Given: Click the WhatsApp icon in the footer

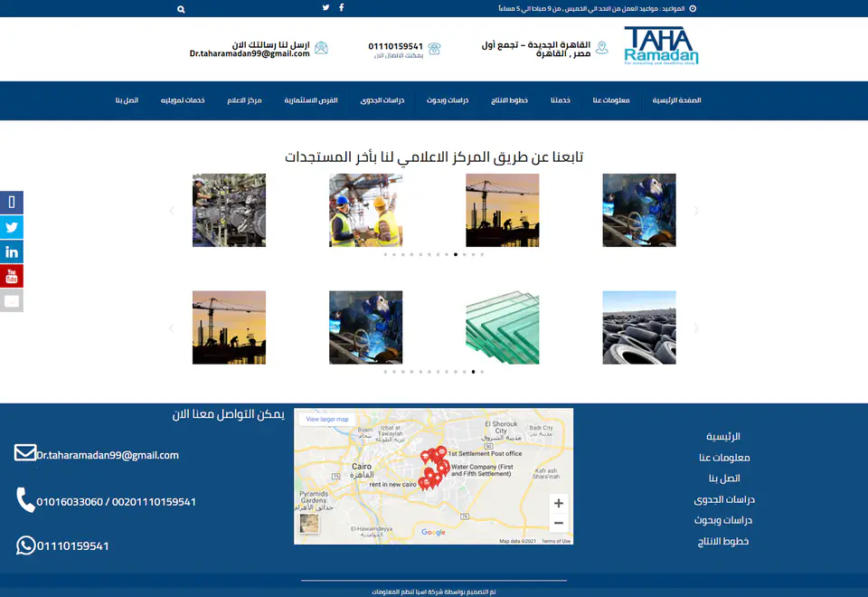Looking at the screenshot, I should point(25,545).
